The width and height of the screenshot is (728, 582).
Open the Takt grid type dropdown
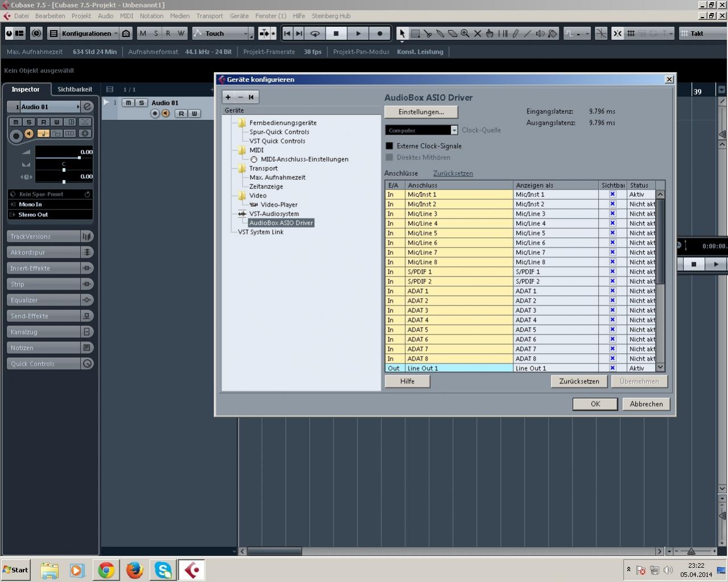click(703, 34)
